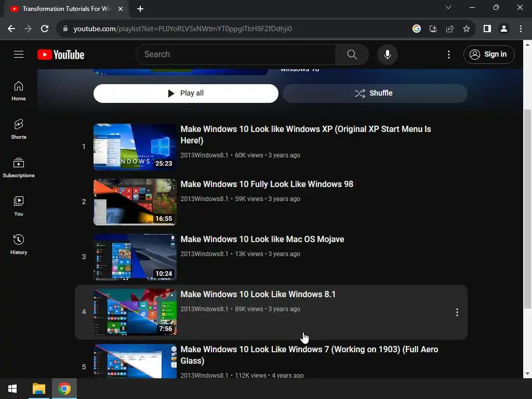The height and width of the screenshot is (399, 532).
Task: Open 'Make Windows 10 Look Like Windows 7' title
Action: click(x=309, y=355)
